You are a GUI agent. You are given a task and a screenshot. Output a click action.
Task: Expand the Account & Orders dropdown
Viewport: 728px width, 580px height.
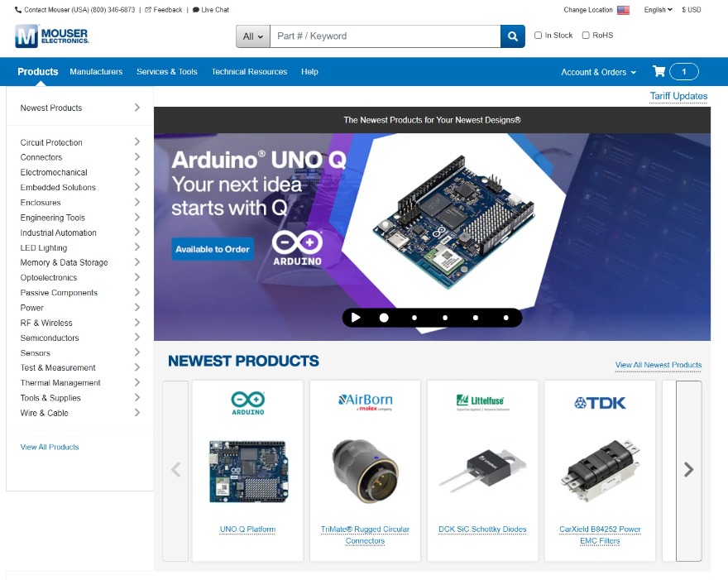click(598, 72)
